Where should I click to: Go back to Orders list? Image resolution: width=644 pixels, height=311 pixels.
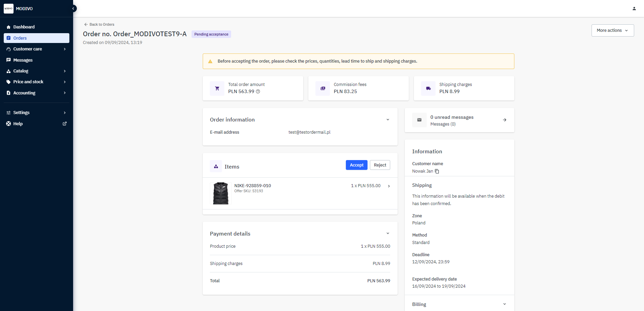[x=99, y=24]
